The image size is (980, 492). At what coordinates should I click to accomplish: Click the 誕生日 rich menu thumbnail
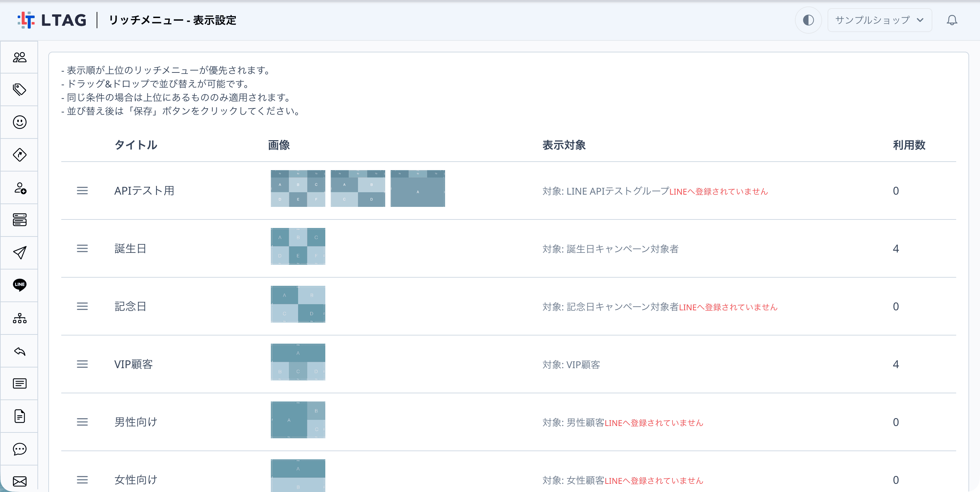(298, 247)
